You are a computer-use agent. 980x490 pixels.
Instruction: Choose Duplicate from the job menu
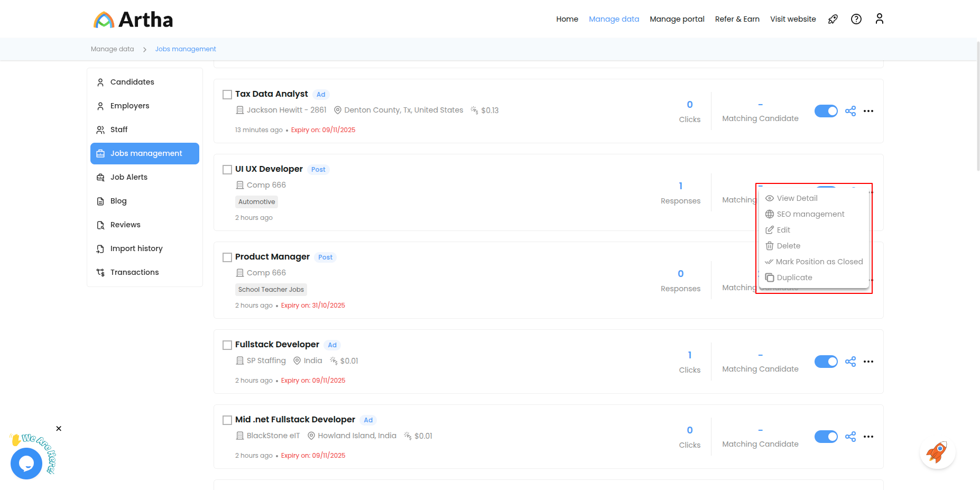pos(794,278)
